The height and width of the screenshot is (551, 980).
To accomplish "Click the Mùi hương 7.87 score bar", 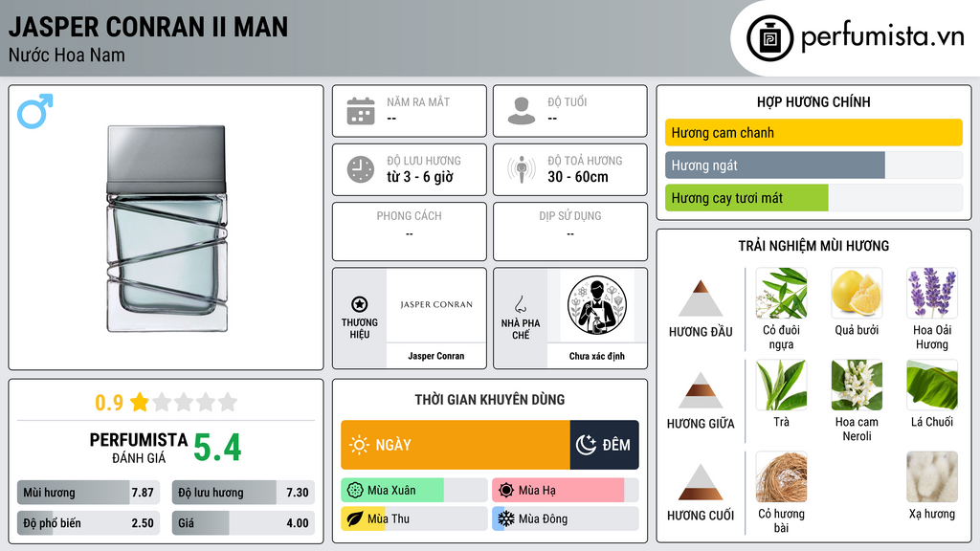I will 88,493.
